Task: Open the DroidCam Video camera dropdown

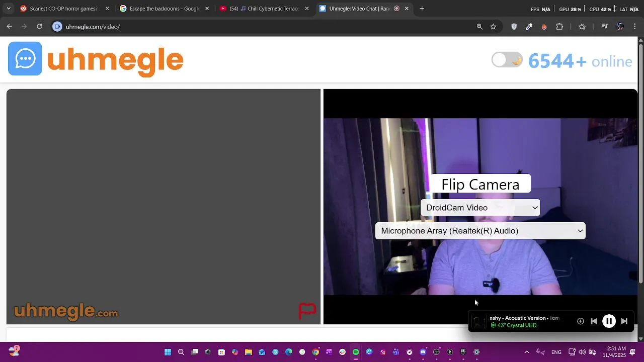Action: click(480, 208)
